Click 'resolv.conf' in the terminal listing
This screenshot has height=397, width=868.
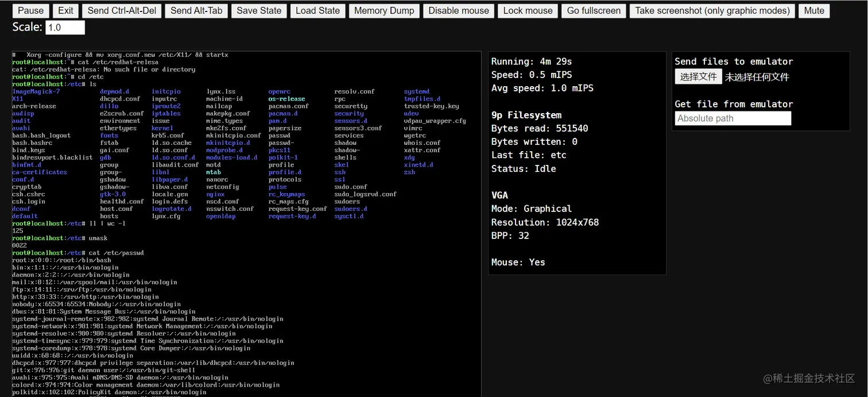click(354, 91)
